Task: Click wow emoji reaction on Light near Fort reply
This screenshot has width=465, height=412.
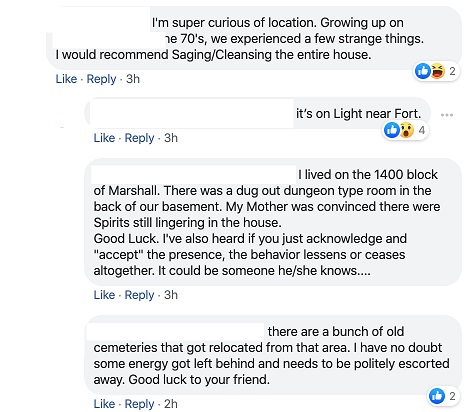Action: 407,130
